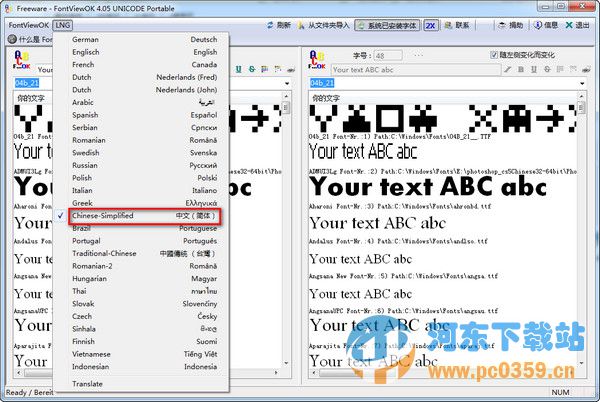600x402 pixels.
Task: Toggle underline in left panel toolbar
Action: click(238, 69)
